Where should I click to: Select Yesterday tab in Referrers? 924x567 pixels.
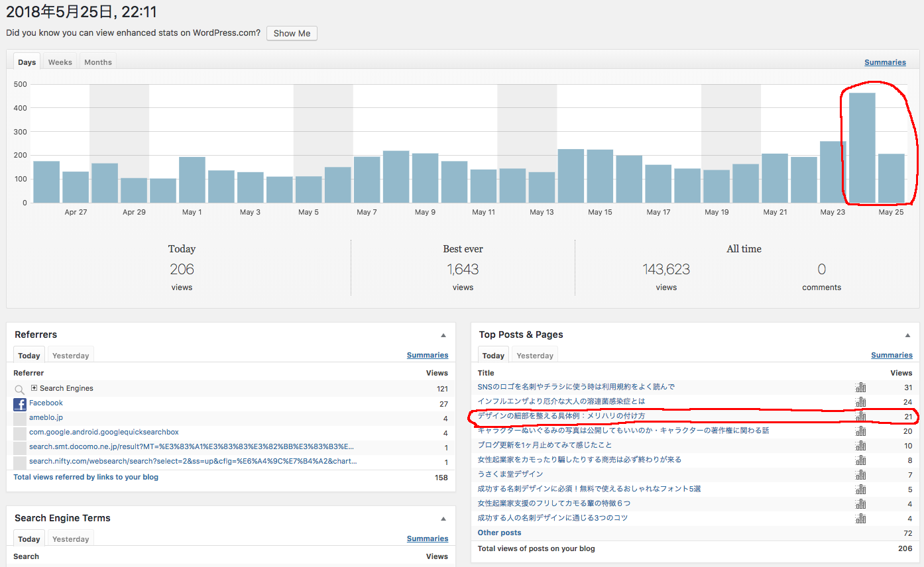tap(71, 355)
